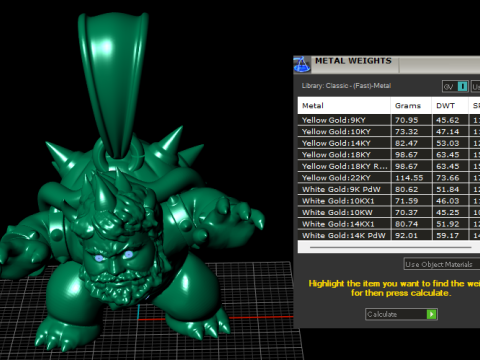Viewport: 480px width, 360px height.
Task: Click the 70.95 grams cell
Action: pyautogui.click(x=411, y=120)
